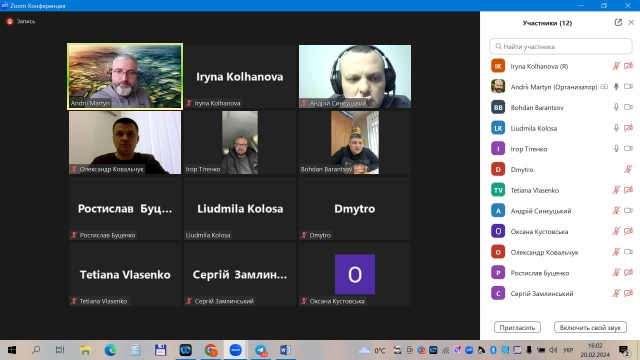Click Олександр Ковальчук camera icon in list
Image resolution: width=640 pixels, height=360 pixels.
(x=629, y=252)
